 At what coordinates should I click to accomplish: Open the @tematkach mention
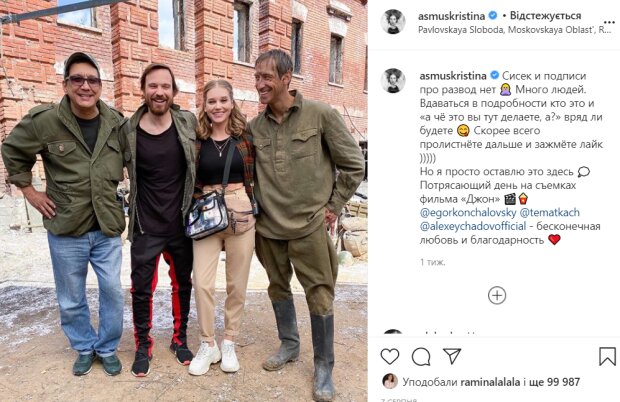[549, 213]
